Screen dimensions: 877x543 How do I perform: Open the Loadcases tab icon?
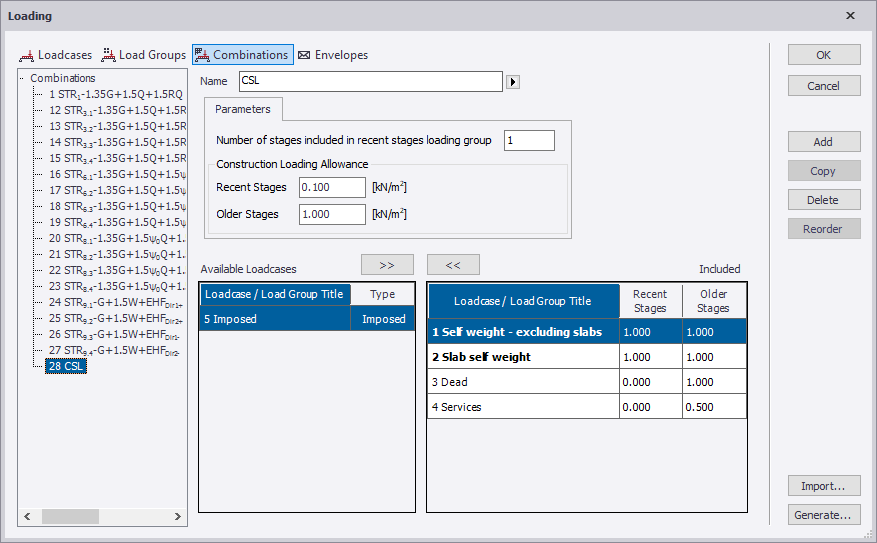pos(27,56)
